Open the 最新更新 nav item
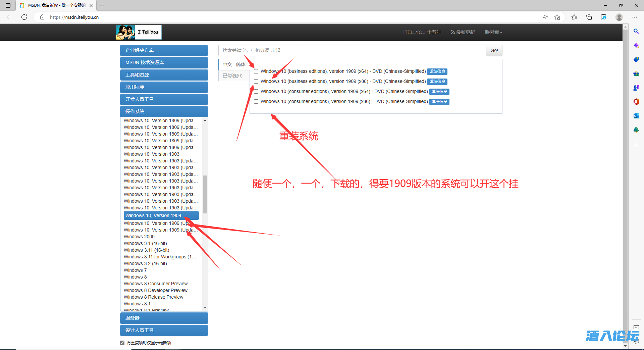Image resolution: width=644 pixels, height=350 pixels. click(463, 32)
